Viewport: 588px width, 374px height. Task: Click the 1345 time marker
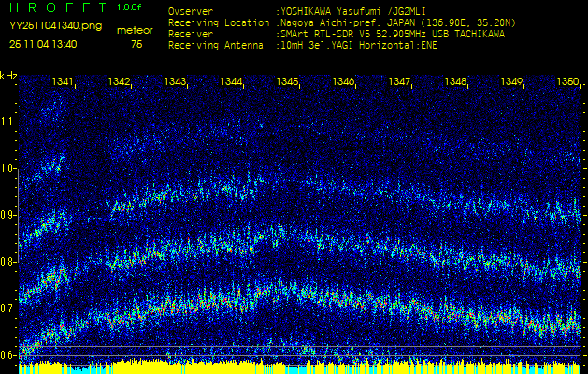point(287,82)
